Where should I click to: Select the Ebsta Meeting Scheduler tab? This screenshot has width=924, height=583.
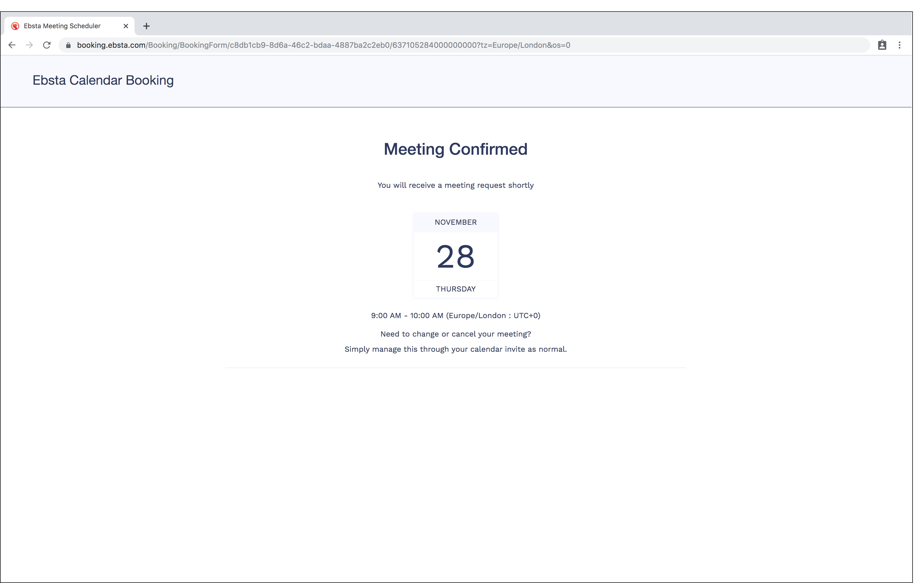coord(62,26)
